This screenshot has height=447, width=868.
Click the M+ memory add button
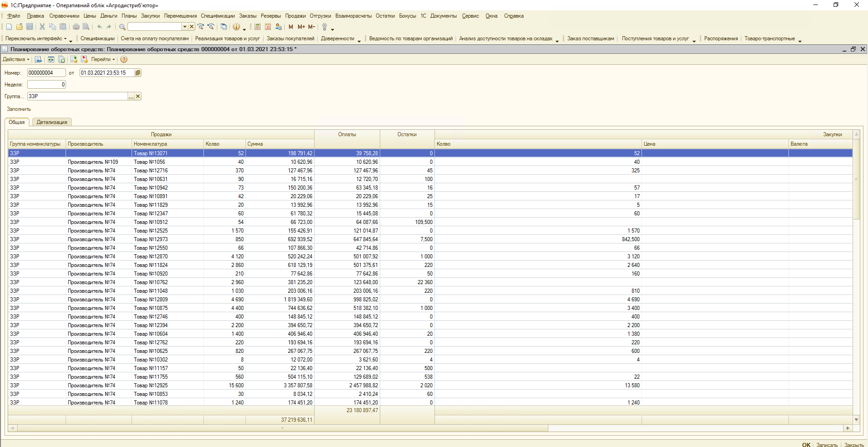pyautogui.click(x=301, y=27)
